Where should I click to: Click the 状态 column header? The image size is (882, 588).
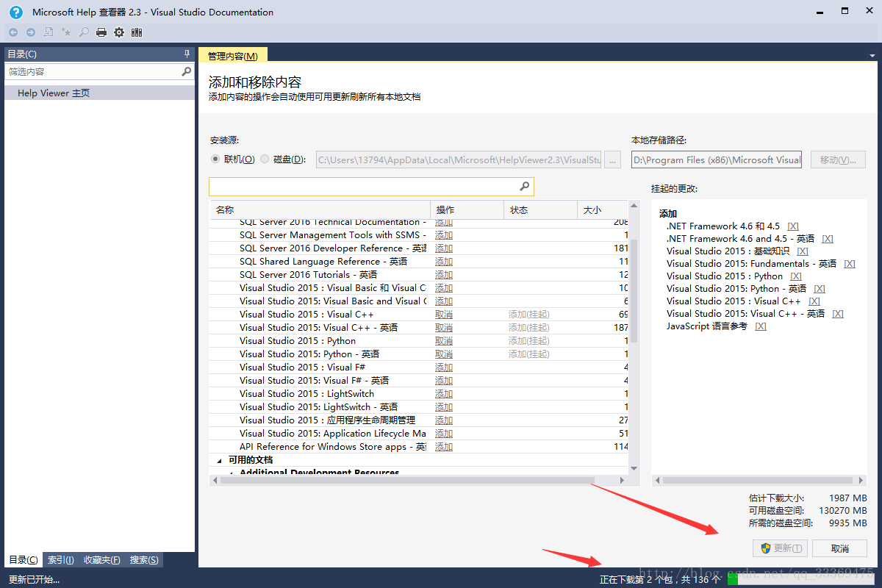tap(541, 210)
